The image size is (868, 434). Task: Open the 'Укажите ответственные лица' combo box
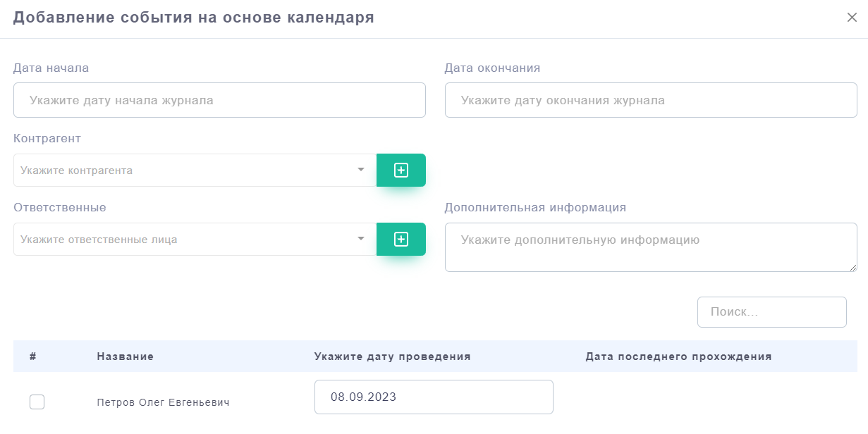click(x=183, y=240)
